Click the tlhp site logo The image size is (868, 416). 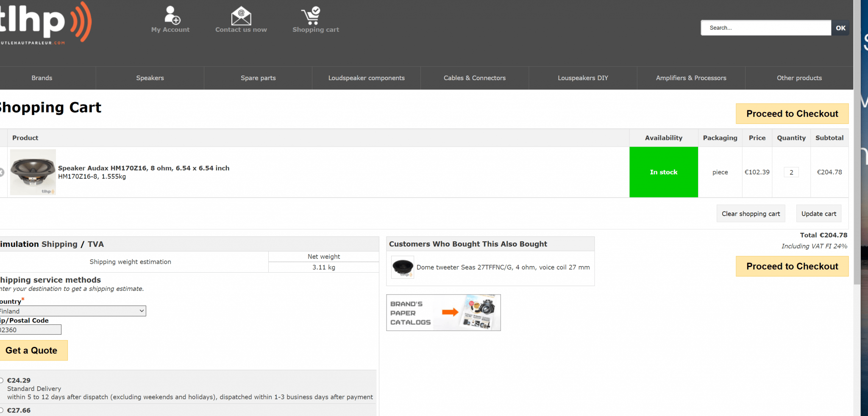click(45, 23)
